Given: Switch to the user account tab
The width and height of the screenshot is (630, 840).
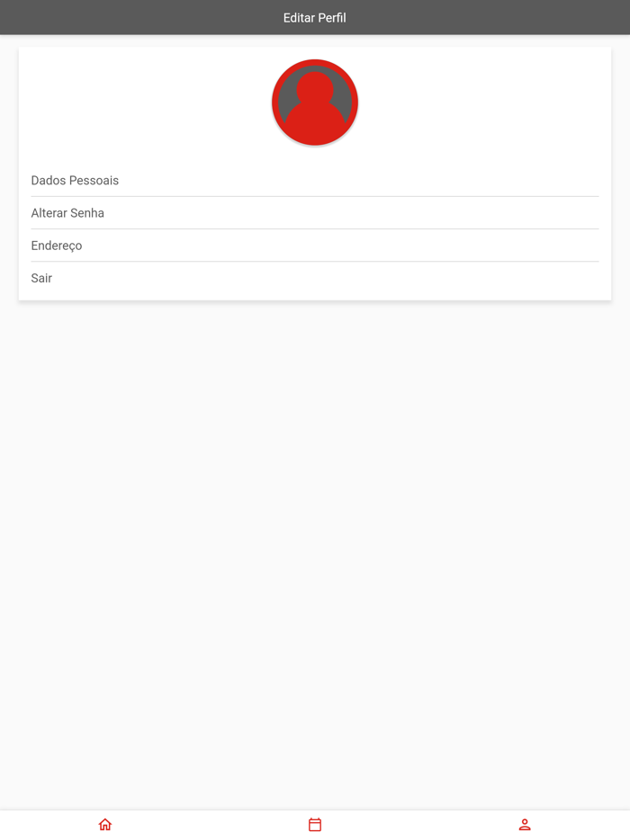Looking at the screenshot, I should (x=525, y=825).
